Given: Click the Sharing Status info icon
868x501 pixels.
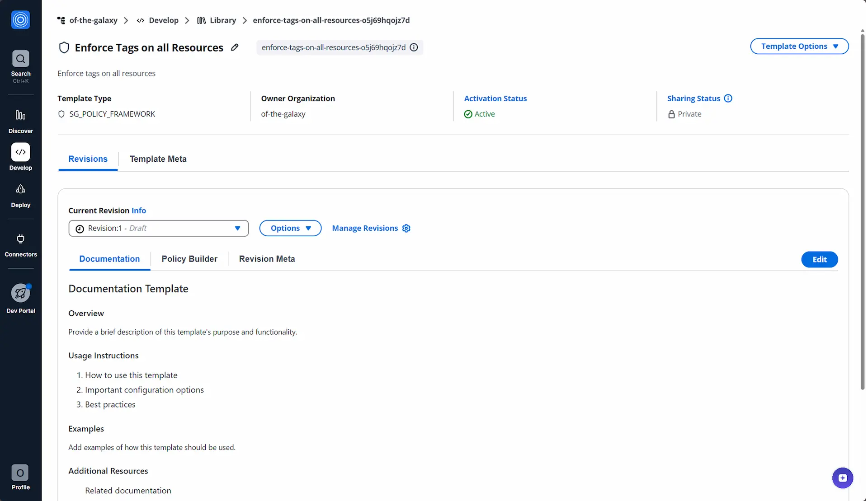Looking at the screenshot, I should click(728, 98).
